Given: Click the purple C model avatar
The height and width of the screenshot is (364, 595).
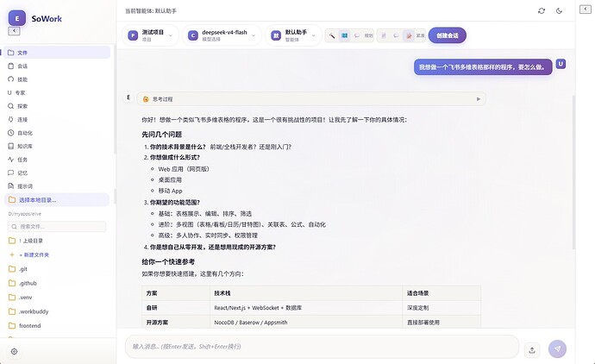Looking at the screenshot, I should [193, 35].
